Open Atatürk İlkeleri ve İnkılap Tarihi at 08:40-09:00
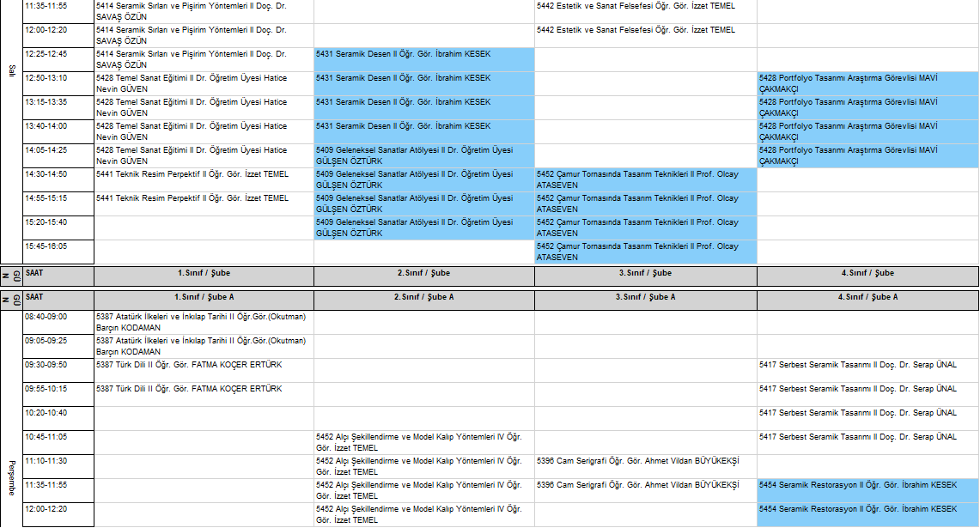Viewport: 980px width, 528px height. pos(204,322)
